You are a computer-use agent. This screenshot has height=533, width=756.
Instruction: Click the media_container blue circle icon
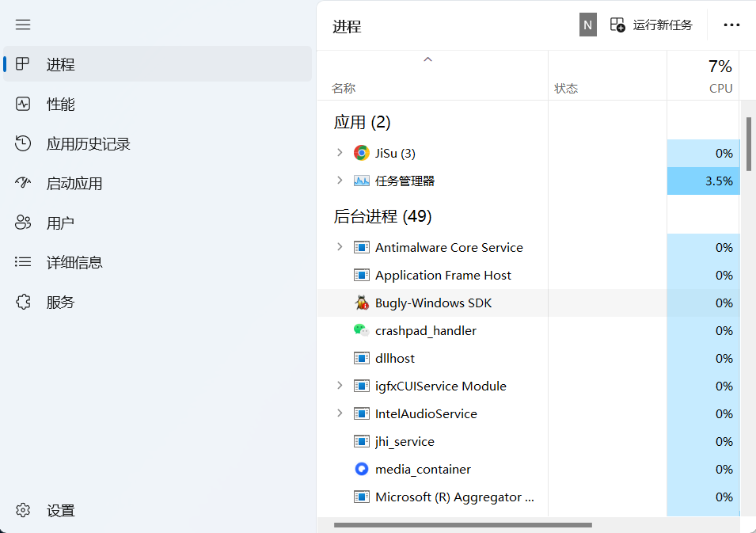pyautogui.click(x=361, y=469)
